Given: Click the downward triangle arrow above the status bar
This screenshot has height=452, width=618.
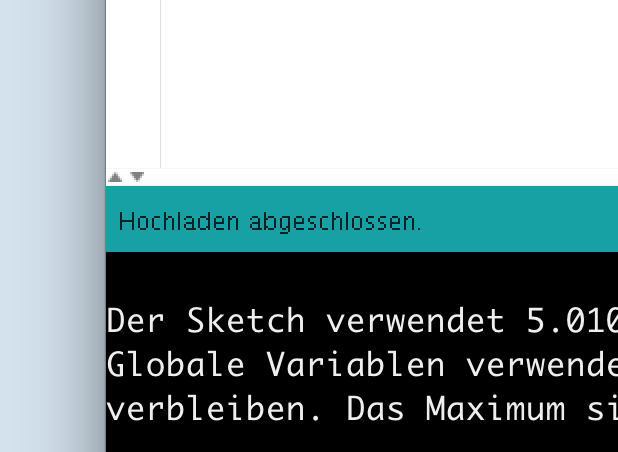Looking at the screenshot, I should click(x=137, y=177).
